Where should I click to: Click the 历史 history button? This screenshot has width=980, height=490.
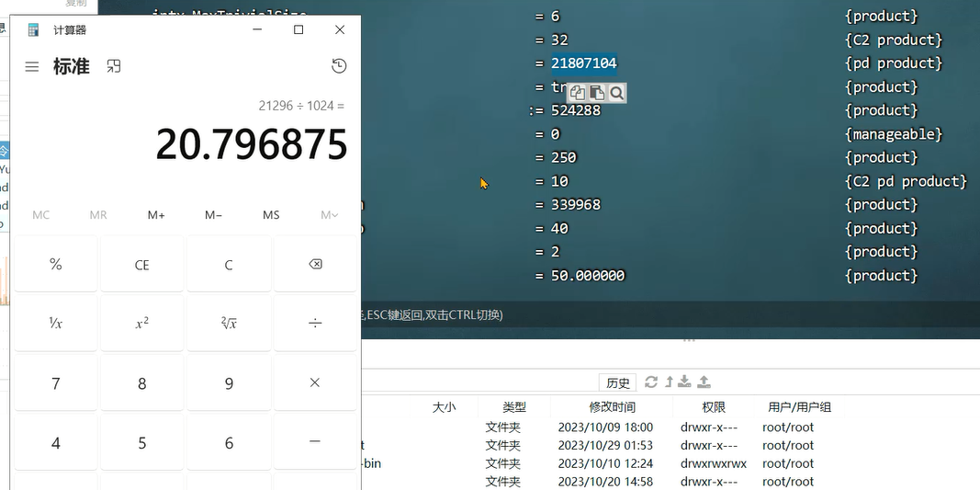[618, 383]
